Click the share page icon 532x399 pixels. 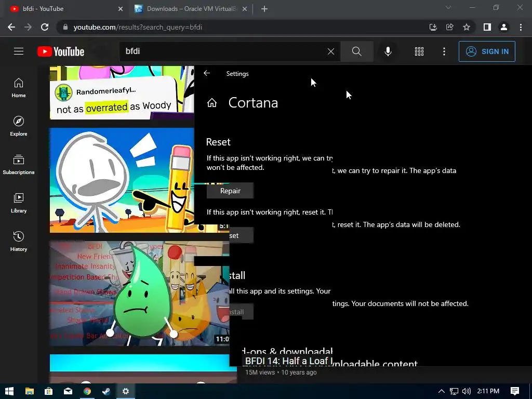(449, 27)
